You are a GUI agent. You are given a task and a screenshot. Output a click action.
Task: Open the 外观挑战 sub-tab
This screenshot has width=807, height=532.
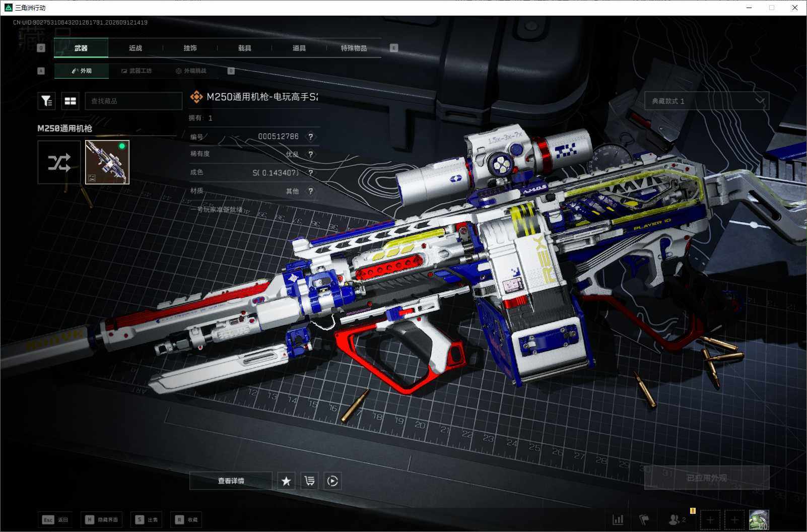pos(191,71)
